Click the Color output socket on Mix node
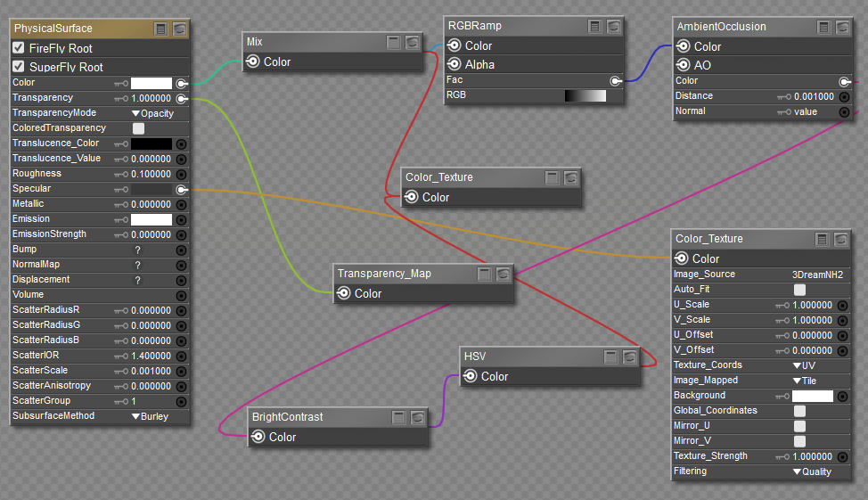868x500 pixels. tap(253, 61)
